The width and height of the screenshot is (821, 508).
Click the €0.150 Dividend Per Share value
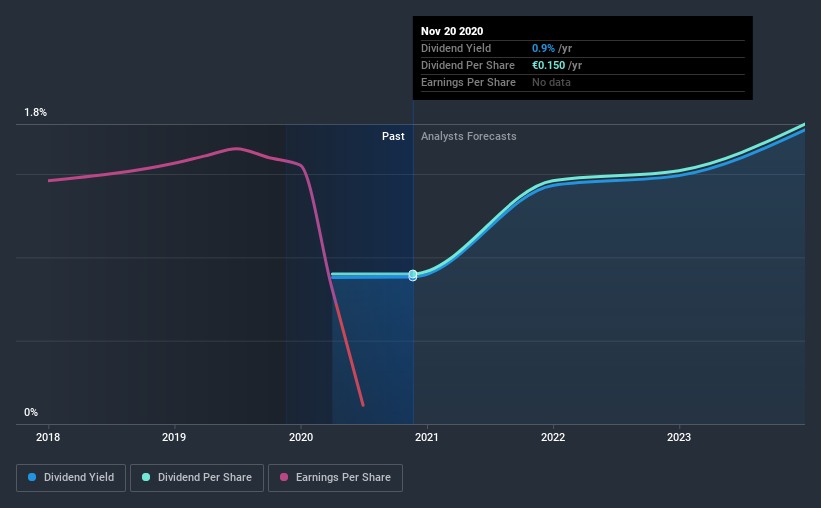[x=548, y=65]
